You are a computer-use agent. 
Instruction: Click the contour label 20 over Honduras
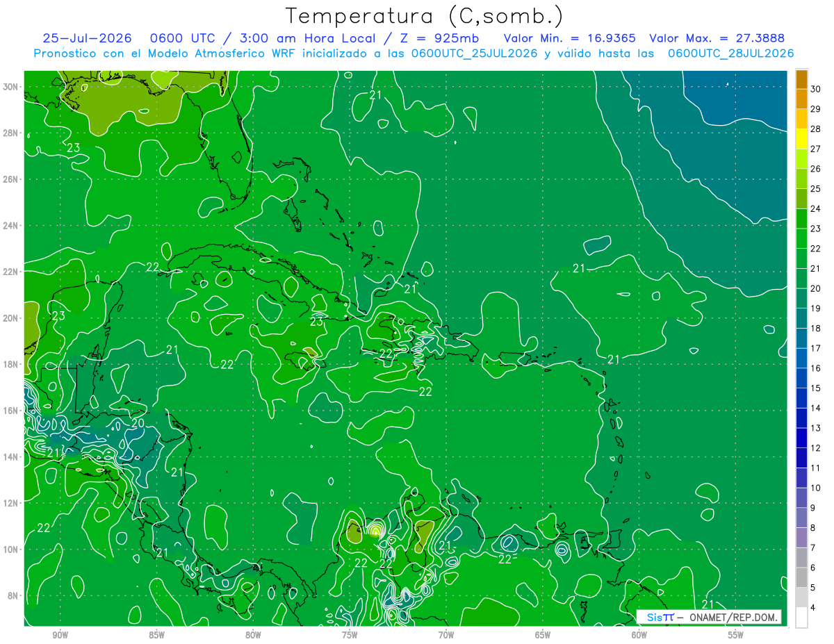[138, 423]
